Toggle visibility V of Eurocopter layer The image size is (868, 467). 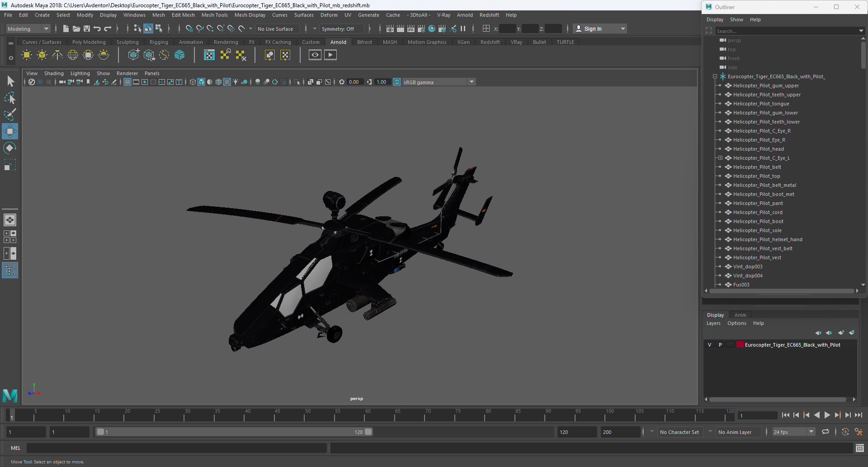pyautogui.click(x=710, y=345)
